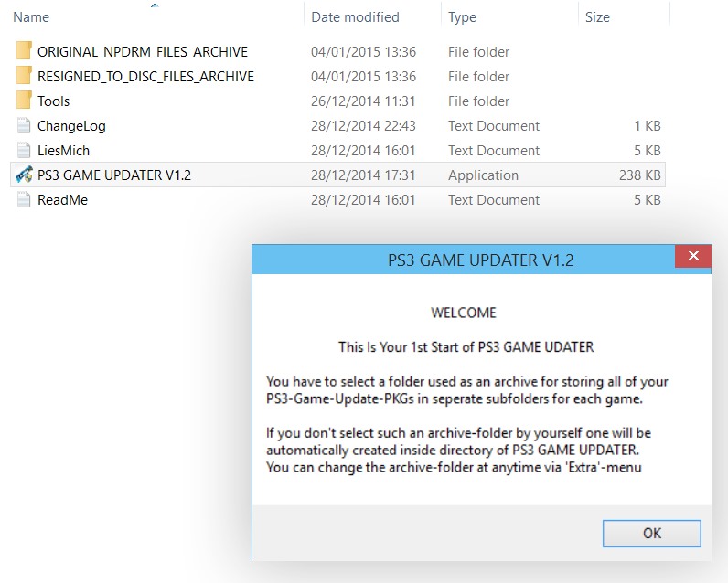Click the 1 KB size of ChangeLog

pos(648,126)
